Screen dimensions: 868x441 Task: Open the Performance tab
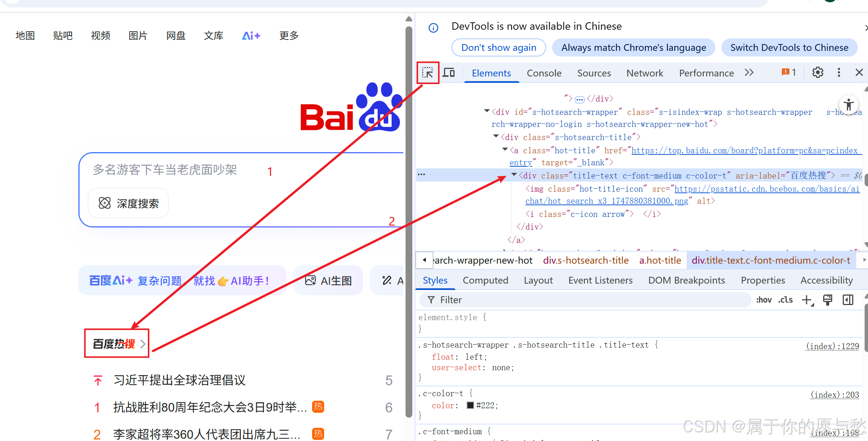(x=706, y=73)
